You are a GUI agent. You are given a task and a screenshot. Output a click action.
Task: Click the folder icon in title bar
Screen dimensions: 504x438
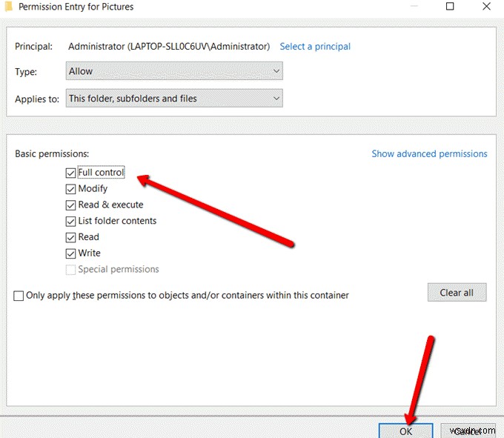tap(8, 7)
